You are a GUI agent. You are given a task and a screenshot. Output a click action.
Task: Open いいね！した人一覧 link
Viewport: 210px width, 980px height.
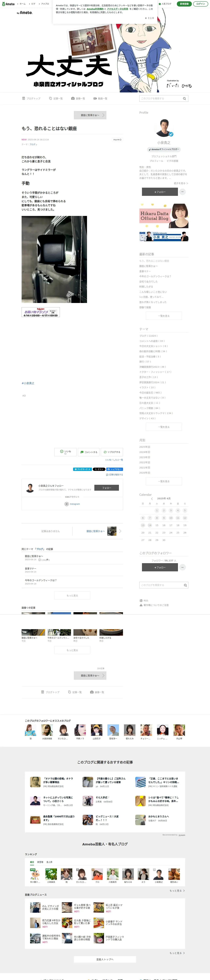114,460
